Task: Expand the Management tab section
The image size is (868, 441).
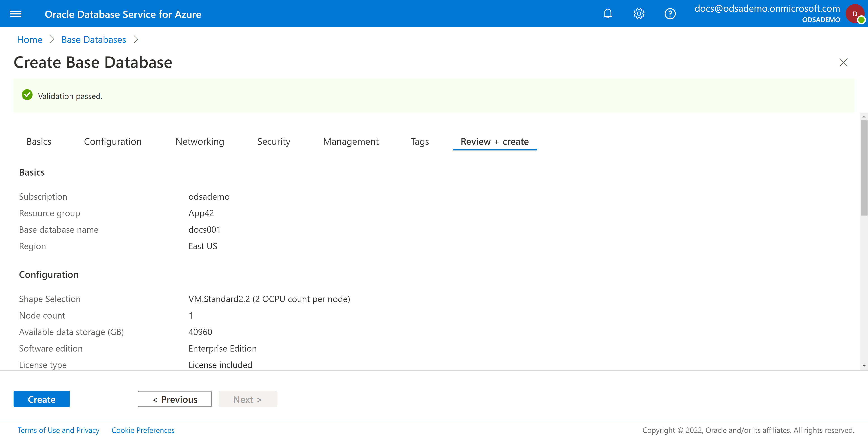Action: click(350, 141)
